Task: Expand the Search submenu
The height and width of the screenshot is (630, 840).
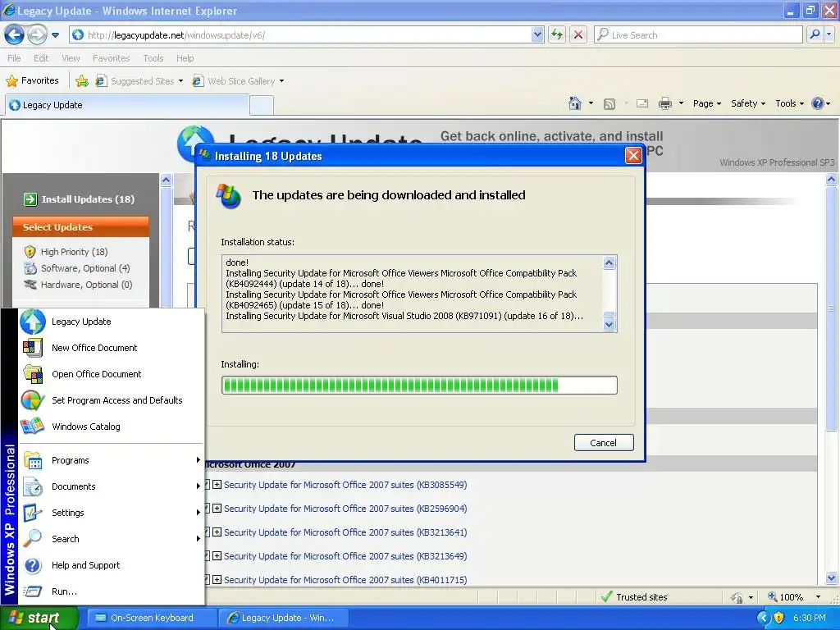Action: coord(111,539)
